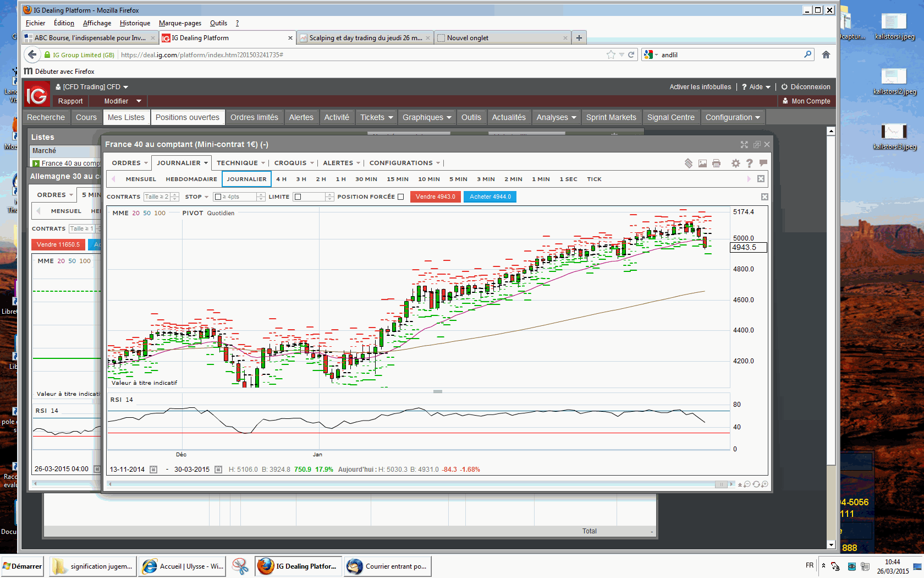Open the Courrier entrant taskbar item

coord(388,566)
